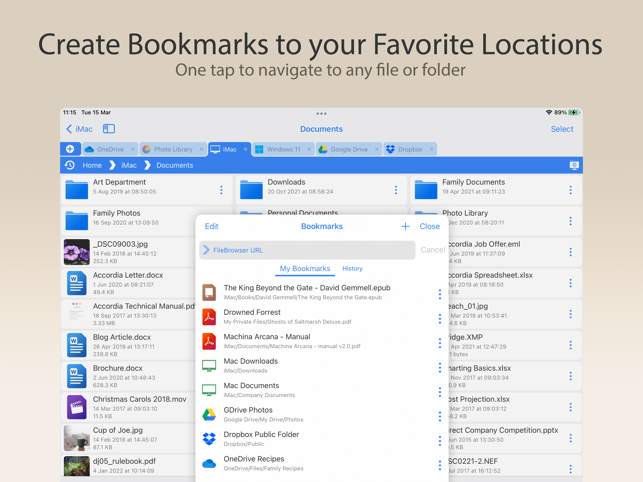Open GDrive Photos bookmark

[x=316, y=414]
